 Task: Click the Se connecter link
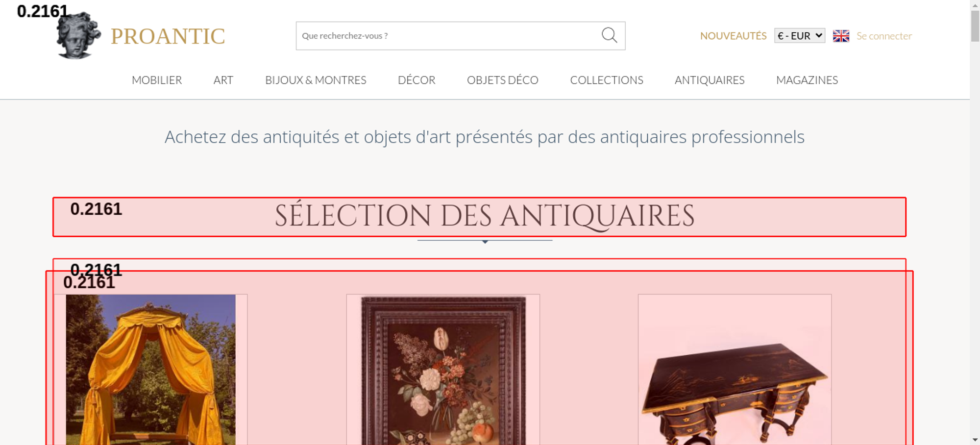point(884,36)
